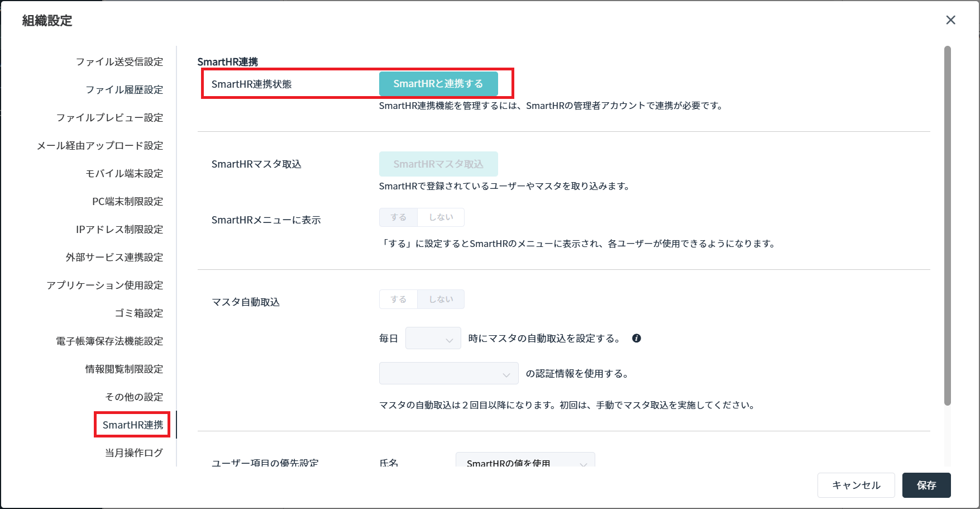Screen dimensions: 980x509
Task: Open 当月操作ログ menu item
Action: coord(134,453)
